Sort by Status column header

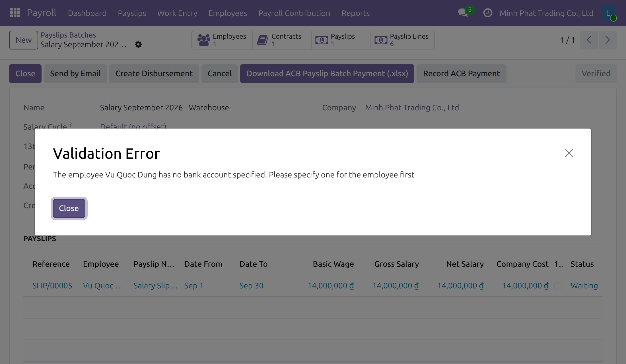click(582, 264)
